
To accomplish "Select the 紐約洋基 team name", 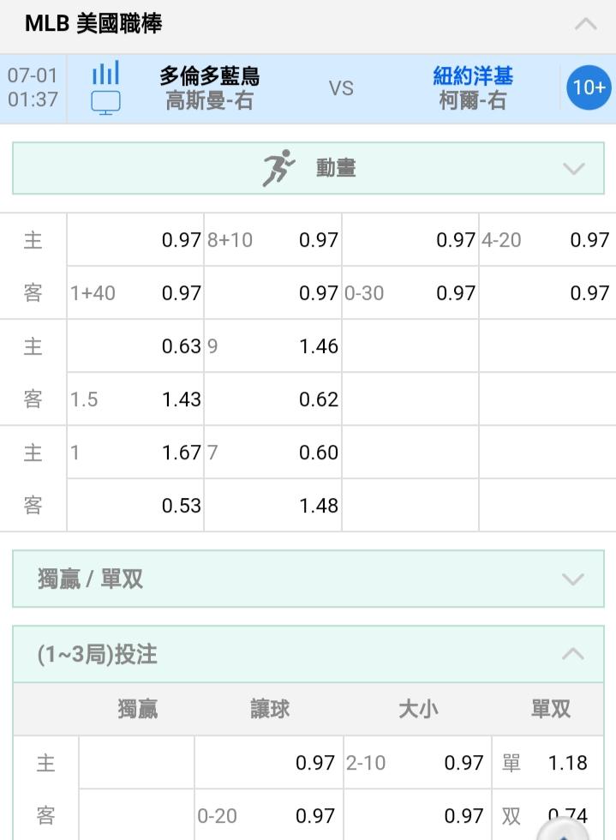I will tap(472, 75).
